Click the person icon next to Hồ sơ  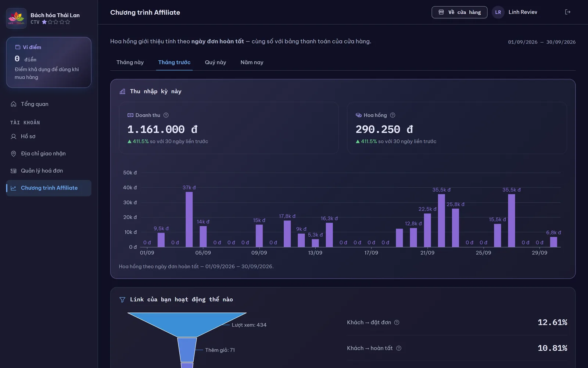coord(14,137)
